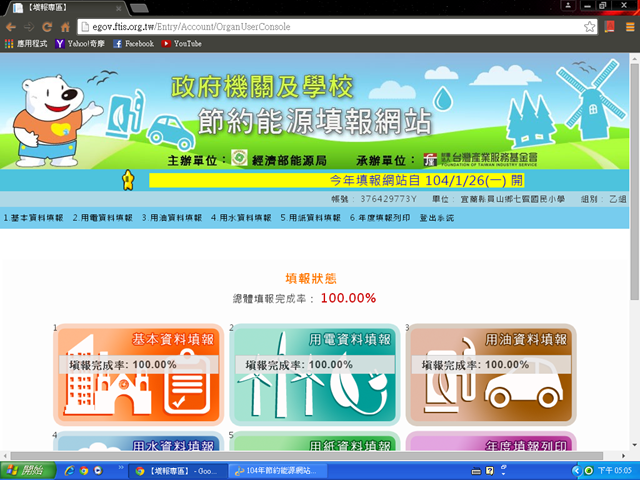The width and height of the screenshot is (640, 480).
Task: Expand the quick launch chevron
Action: click(121, 467)
